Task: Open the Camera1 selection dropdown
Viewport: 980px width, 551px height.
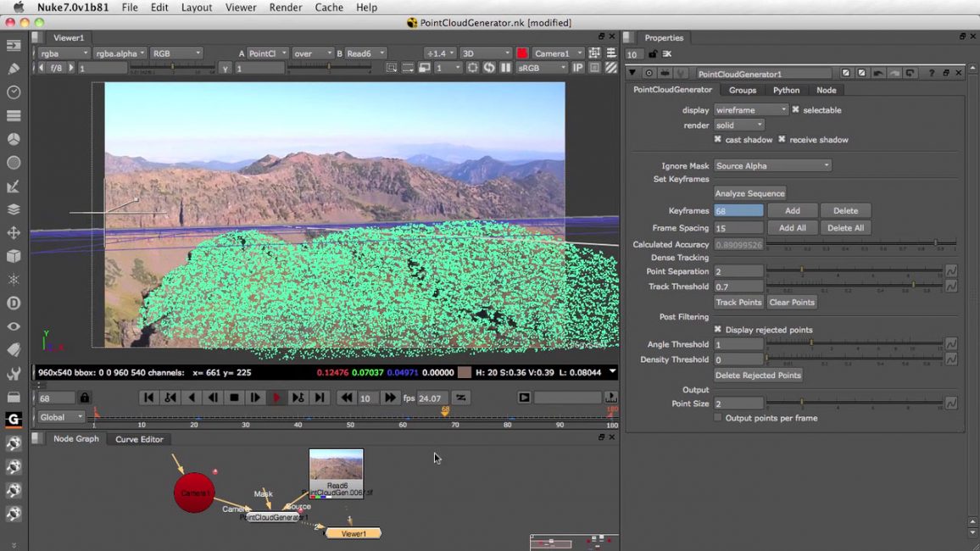Action: coord(558,53)
